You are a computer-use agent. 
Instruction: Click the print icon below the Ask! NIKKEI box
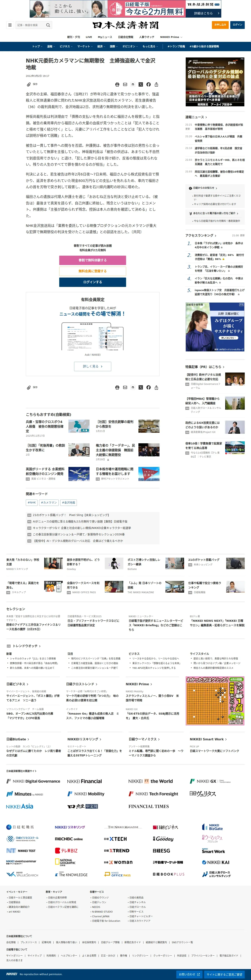(x=117, y=387)
